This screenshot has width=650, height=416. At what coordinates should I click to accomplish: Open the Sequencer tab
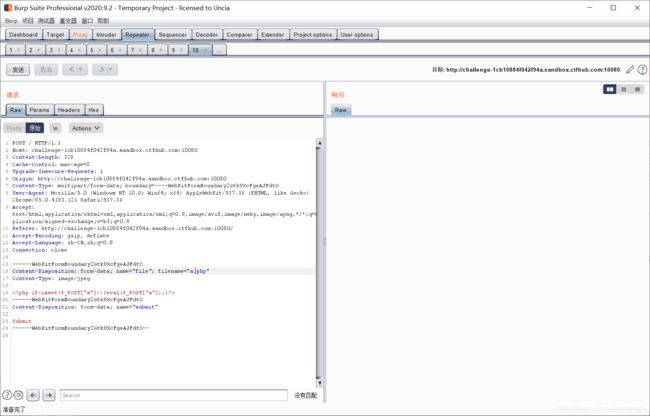173,35
